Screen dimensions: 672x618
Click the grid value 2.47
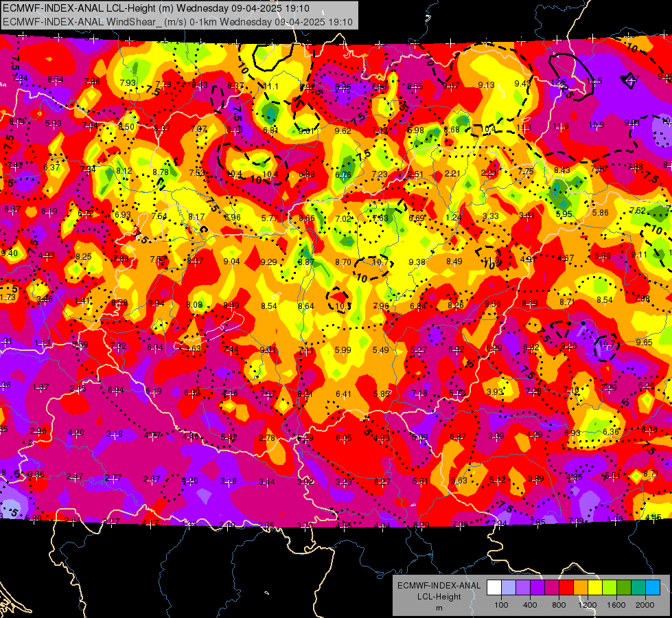[x=75, y=477]
